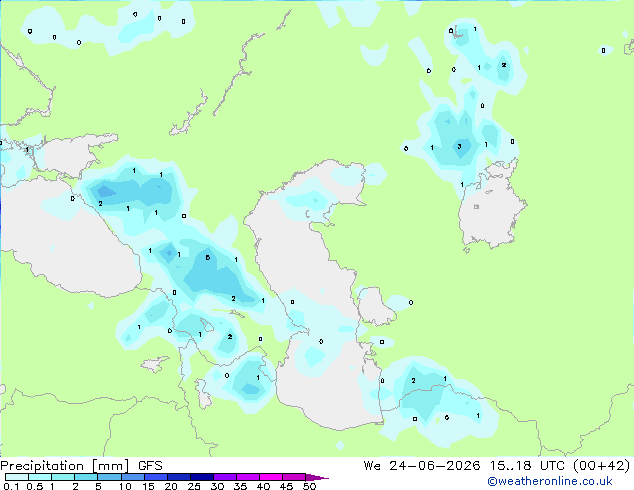Click the legend label "50"
Screen dimensions: 634x490
pyautogui.click(x=309, y=486)
